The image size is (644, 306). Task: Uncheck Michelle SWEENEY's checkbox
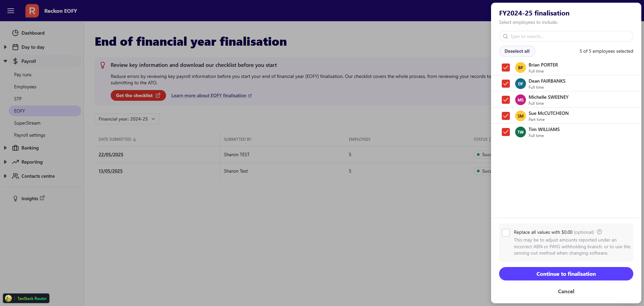(x=506, y=100)
